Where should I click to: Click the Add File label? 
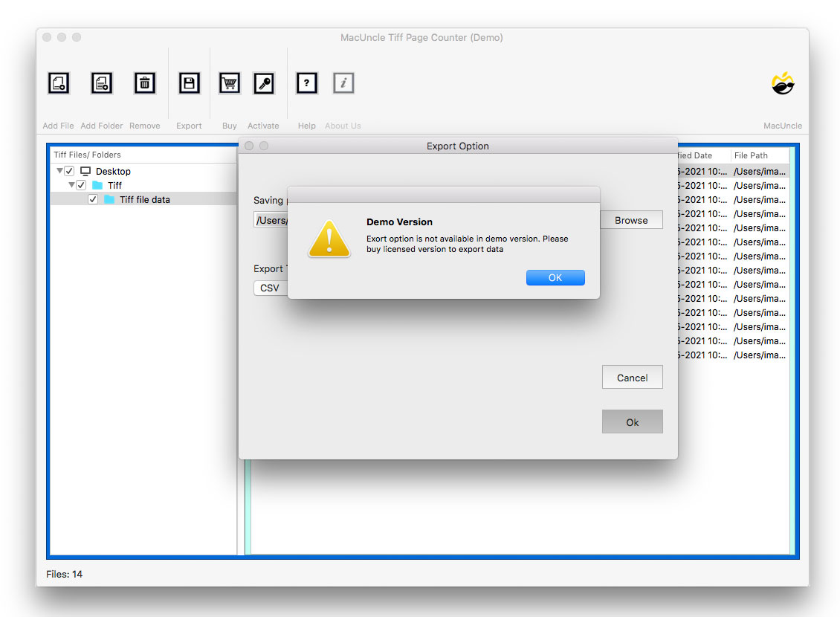tap(59, 126)
